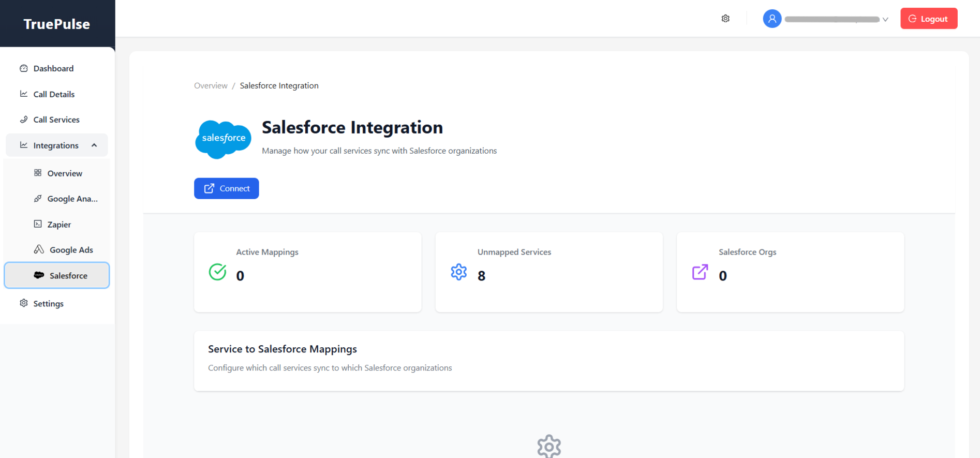Click the blue user avatar icon
The height and width of the screenshot is (458, 980).
coord(771,19)
